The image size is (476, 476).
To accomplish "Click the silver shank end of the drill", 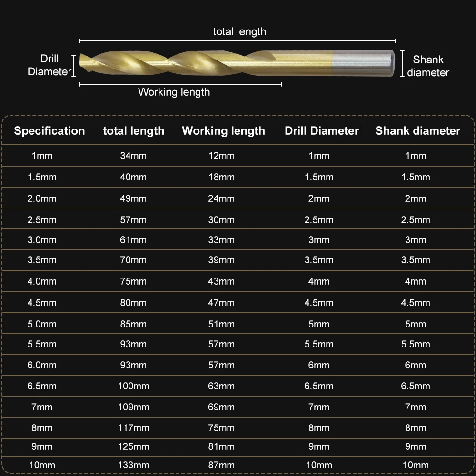I will pyautogui.click(x=364, y=63).
